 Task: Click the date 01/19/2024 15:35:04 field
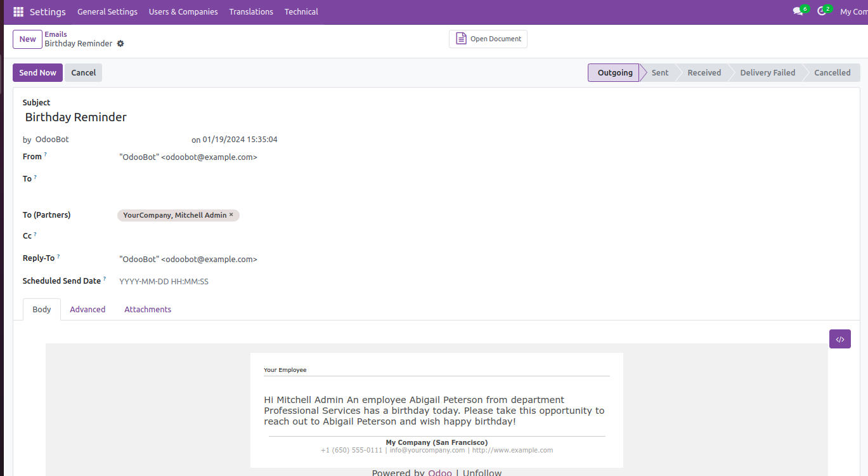[240, 140]
